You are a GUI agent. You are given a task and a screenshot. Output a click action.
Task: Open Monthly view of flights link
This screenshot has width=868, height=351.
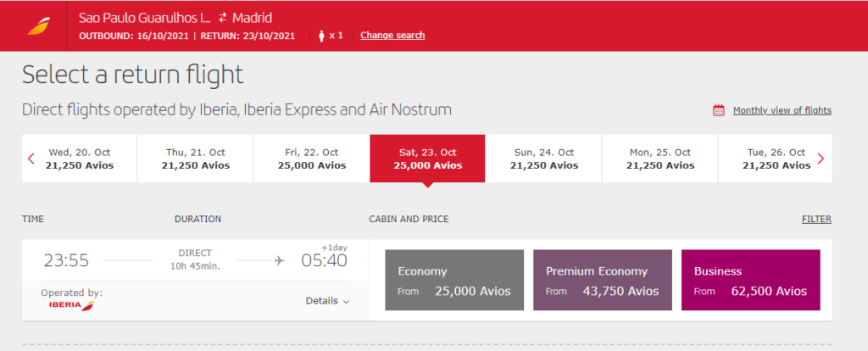click(782, 110)
